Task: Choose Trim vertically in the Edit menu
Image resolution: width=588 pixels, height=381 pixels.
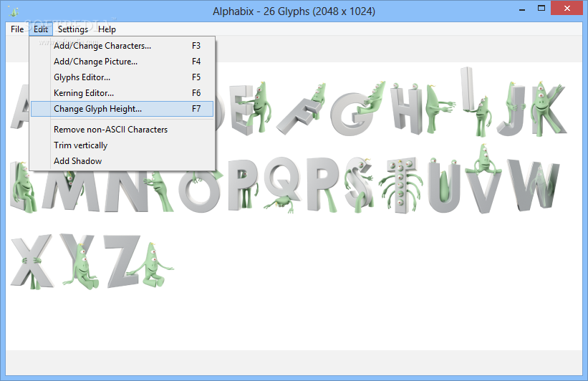Action: pos(122,145)
